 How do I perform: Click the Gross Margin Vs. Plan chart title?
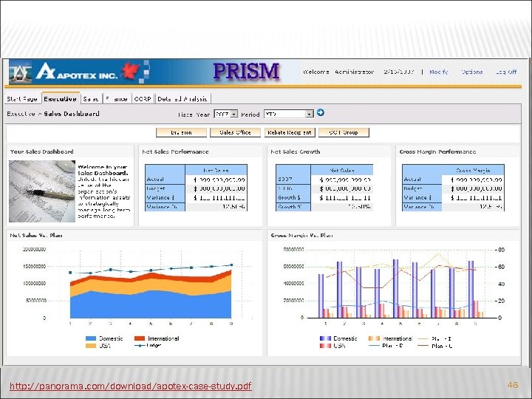tap(301, 235)
